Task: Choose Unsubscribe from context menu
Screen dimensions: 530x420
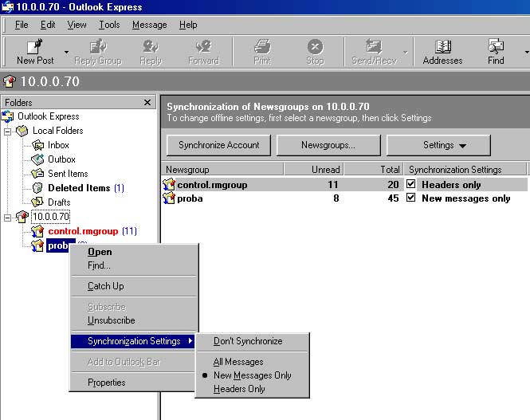Action: 134,320
